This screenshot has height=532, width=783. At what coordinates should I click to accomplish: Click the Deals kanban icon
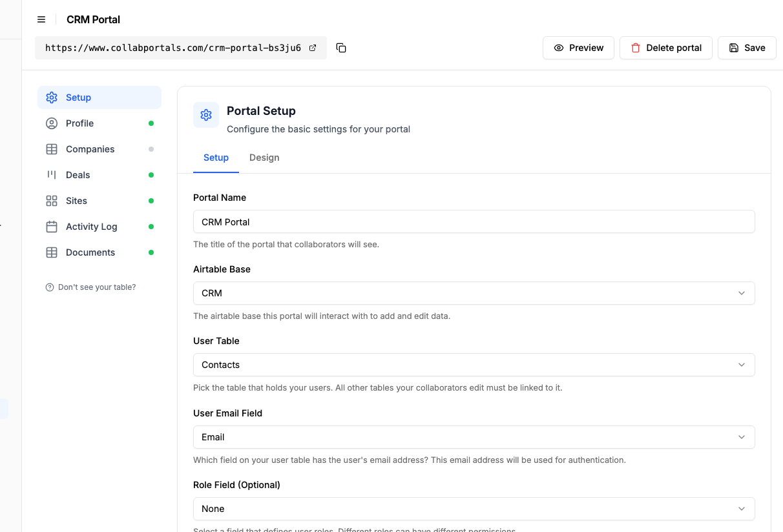click(52, 175)
